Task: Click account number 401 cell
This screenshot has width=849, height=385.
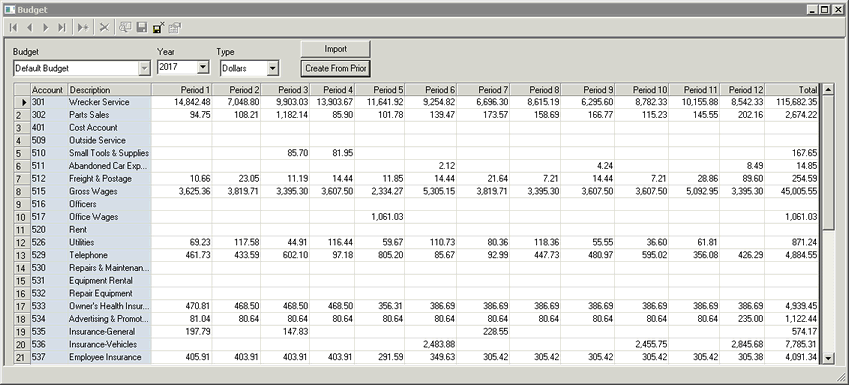Action: pyautogui.click(x=48, y=128)
